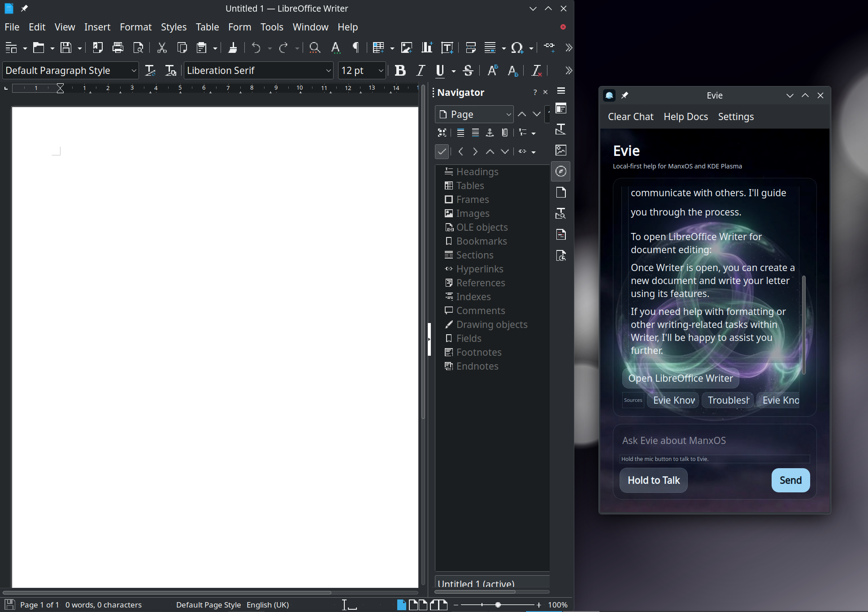
Task: Click Update Selected Style icon
Action: click(150, 70)
